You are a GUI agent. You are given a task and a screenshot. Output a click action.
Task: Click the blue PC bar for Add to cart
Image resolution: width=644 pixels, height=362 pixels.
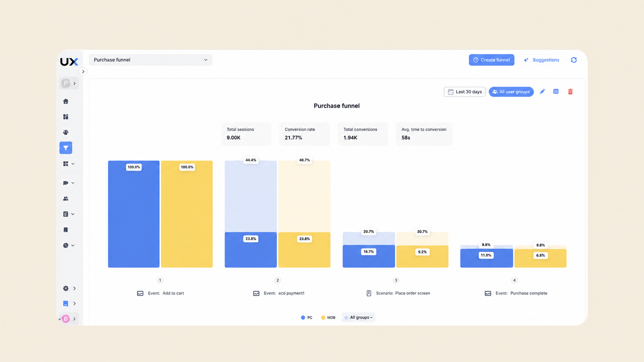point(134,214)
